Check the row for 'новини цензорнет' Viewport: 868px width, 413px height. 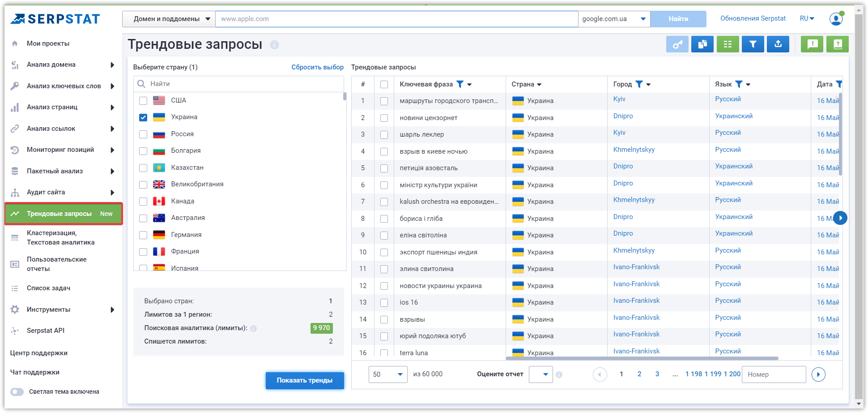point(384,118)
